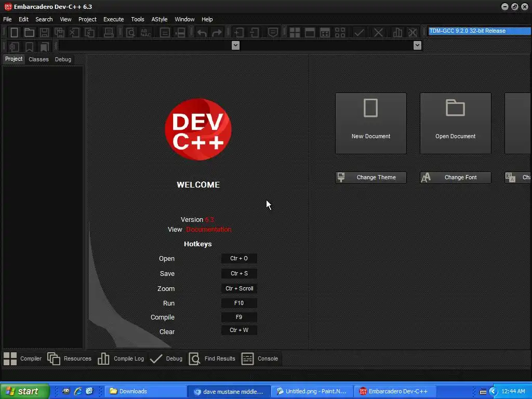Click the Print toolbar icon

109,33
